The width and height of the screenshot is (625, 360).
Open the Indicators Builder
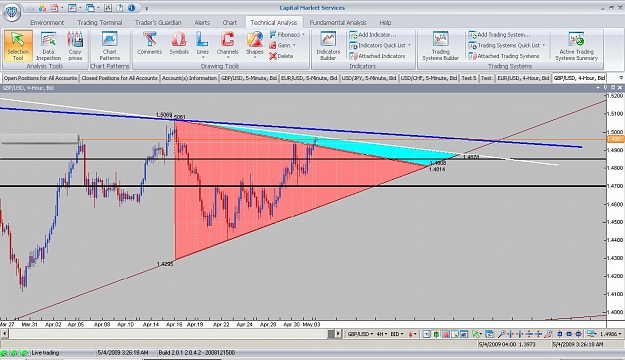pos(328,46)
